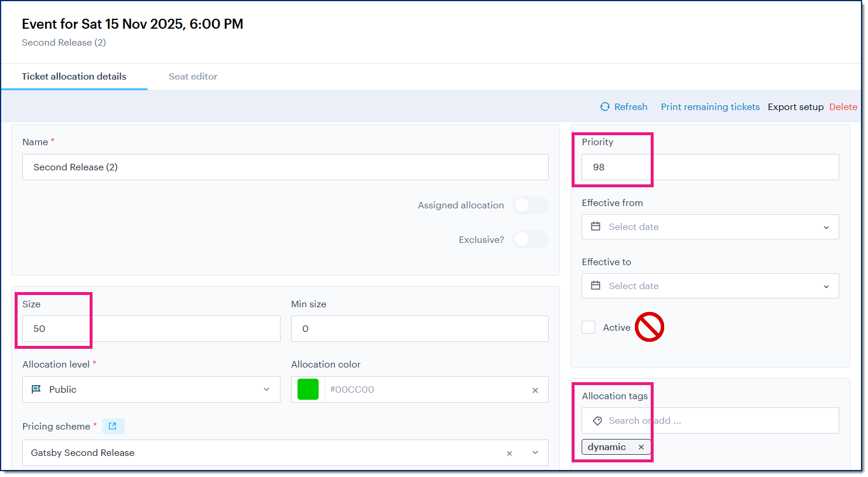Viewport: 868px width, 477px height.
Task: Toggle the Exclusive? switch
Action: (x=530, y=239)
